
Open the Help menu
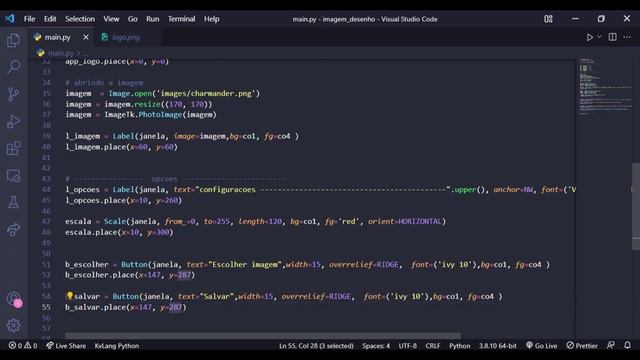(211, 19)
